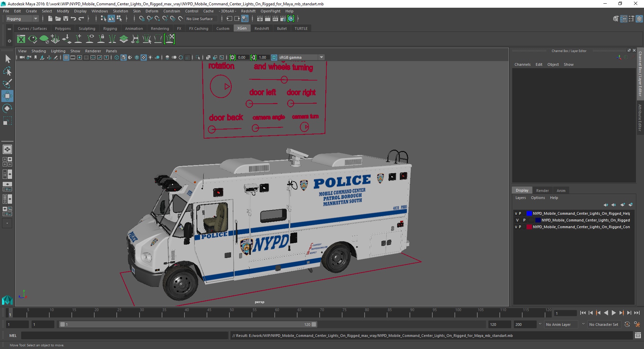This screenshot has width=644, height=349.
Task: Click the time range slider bar
Action: tap(188, 325)
